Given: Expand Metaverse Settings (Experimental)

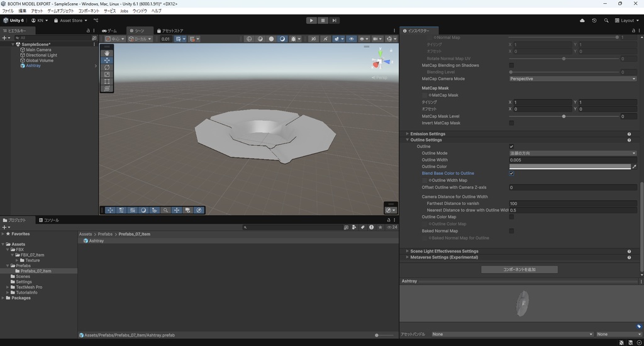Looking at the screenshot, I should 407,257.
